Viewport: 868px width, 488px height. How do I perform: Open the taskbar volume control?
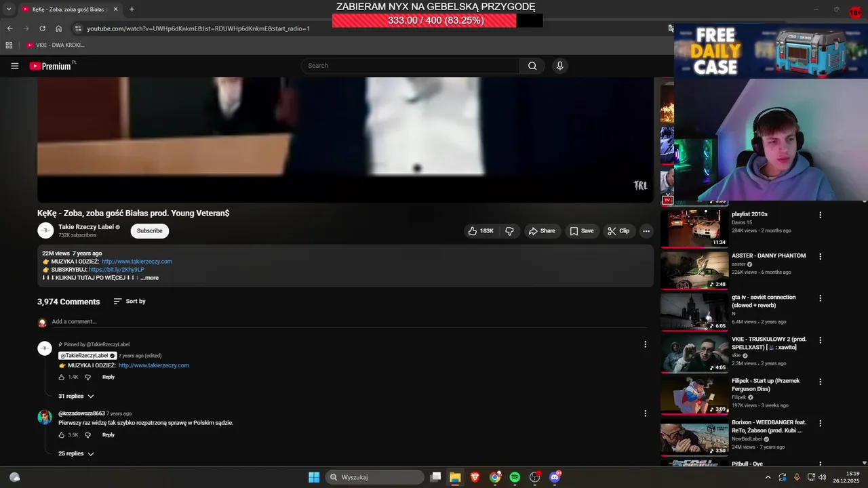coord(823,477)
